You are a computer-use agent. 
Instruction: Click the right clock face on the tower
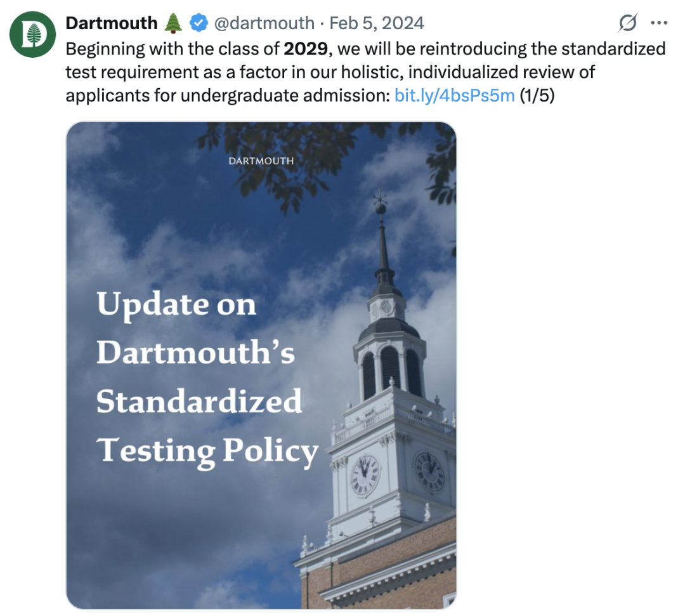click(429, 472)
